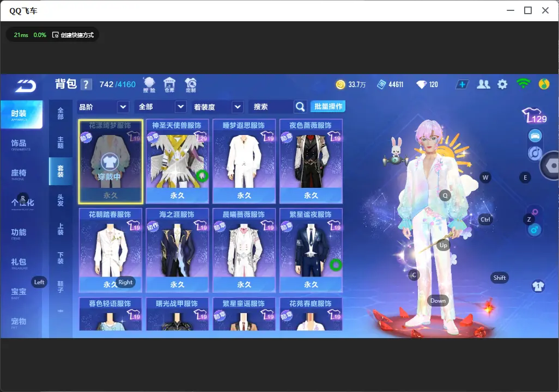Open the 仓库 warehouse icon
The width and height of the screenshot is (559, 392).
(169, 85)
